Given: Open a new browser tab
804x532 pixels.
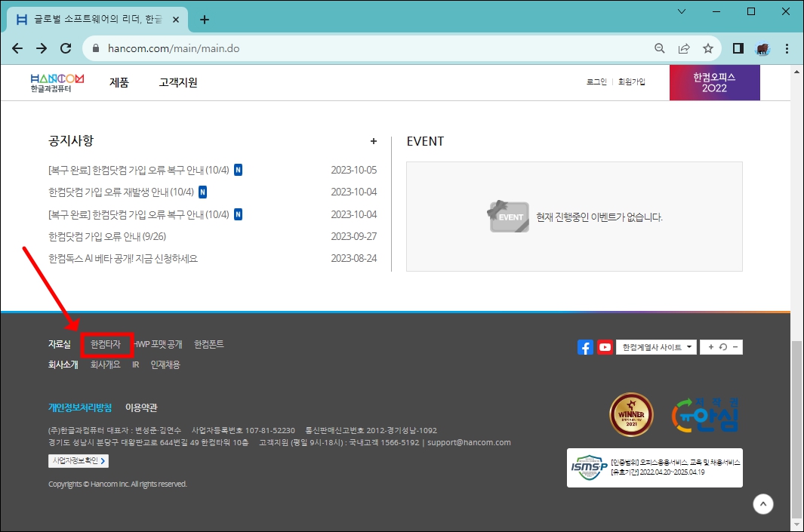Looking at the screenshot, I should coord(205,20).
